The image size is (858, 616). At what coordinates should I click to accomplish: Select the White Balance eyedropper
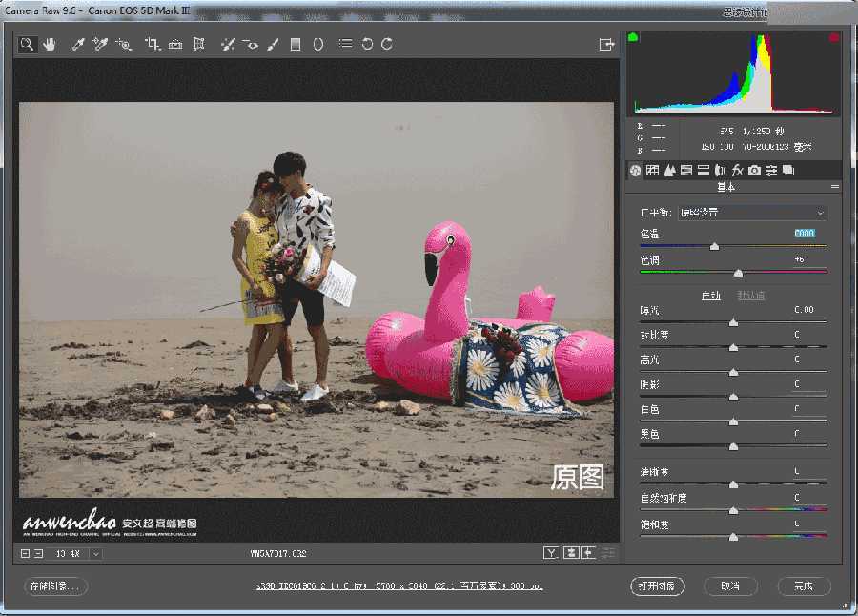[76, 43]
